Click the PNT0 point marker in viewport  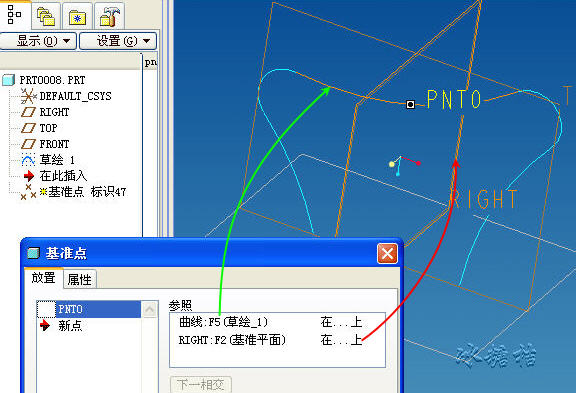[x=410, y=104]
